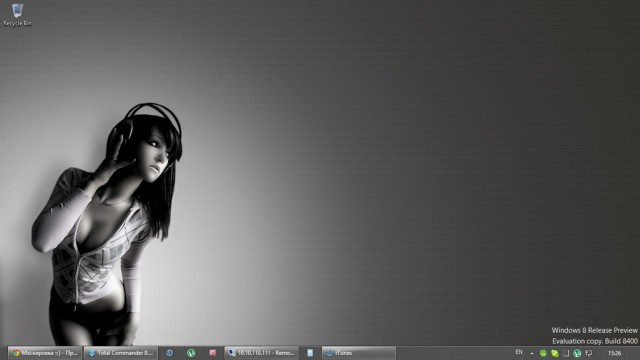Open the green uTorrent icon in the taskbar
Screen dimensions: 640x360
[191, 353]
